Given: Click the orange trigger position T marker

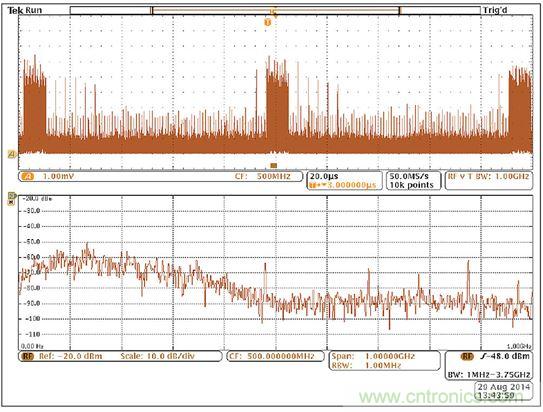Looking at the screenshot, I should click(267, 23).
